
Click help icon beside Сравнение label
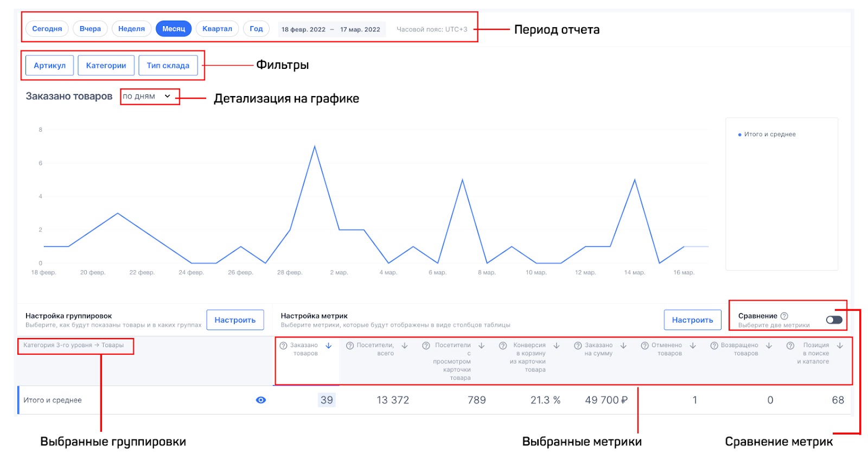point(784,316)
